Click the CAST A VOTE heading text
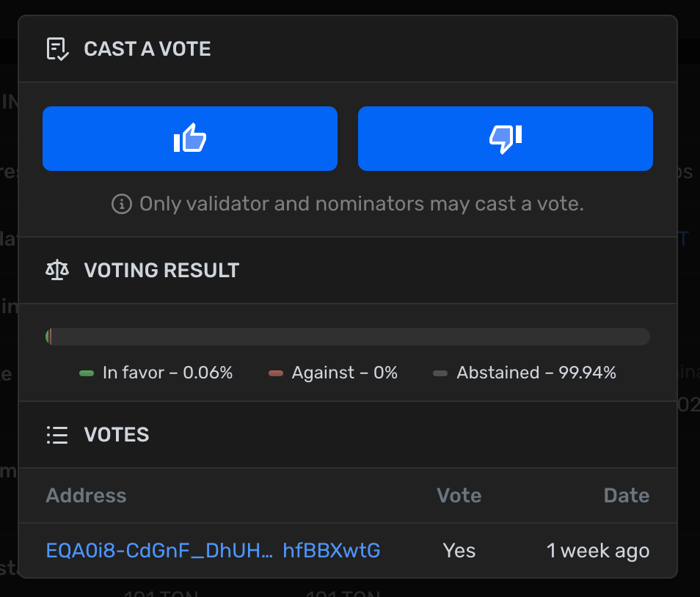 (147, 49)
